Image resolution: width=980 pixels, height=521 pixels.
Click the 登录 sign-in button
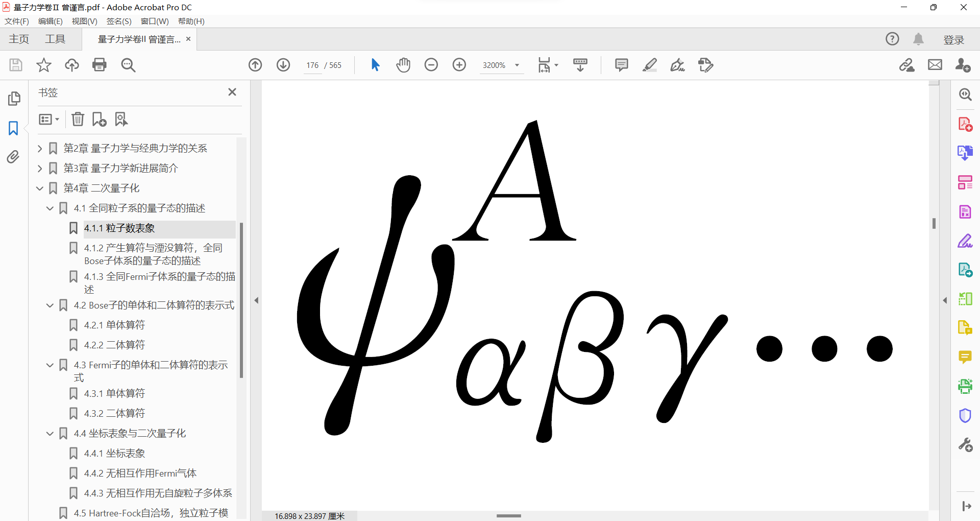953,40
